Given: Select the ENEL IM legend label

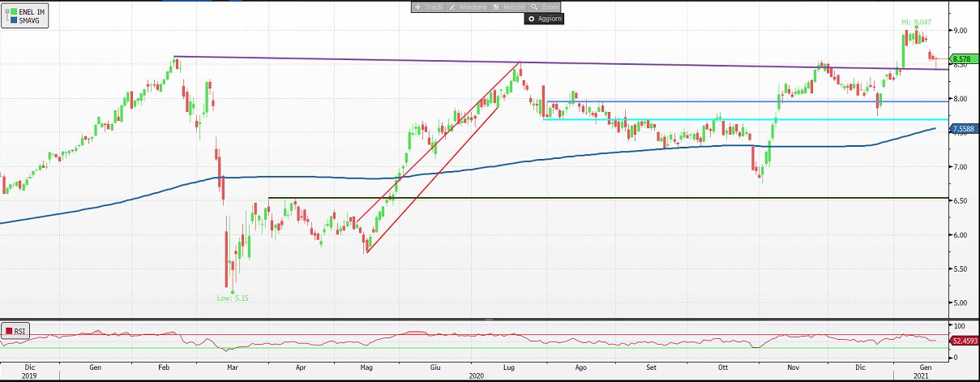Looking at the screenshot, I should [32, 13].
